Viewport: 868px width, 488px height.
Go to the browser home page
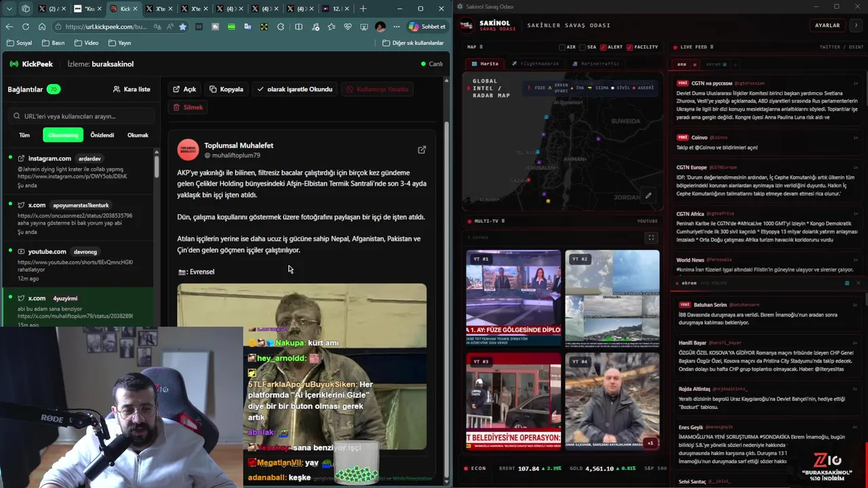tap(41, 26)
